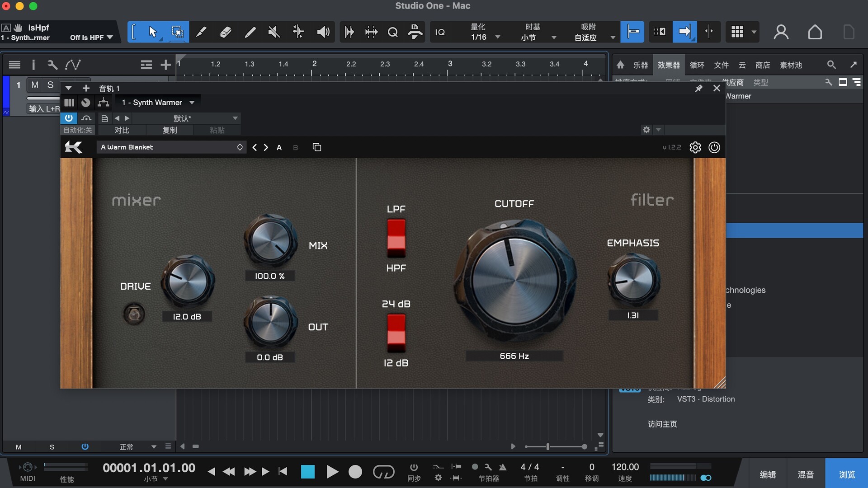The image size is (868, 488).
Task: Open the A Warm Blanket preset dropdown
Action: point(171,147)
